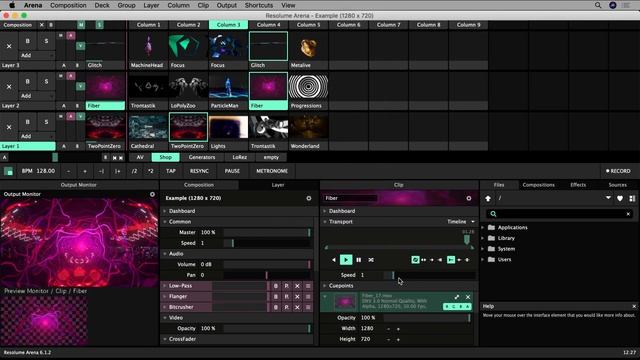The image size is (640, 360).
Task: Adjust the clip Speed slider
Action: pos(429,275)
